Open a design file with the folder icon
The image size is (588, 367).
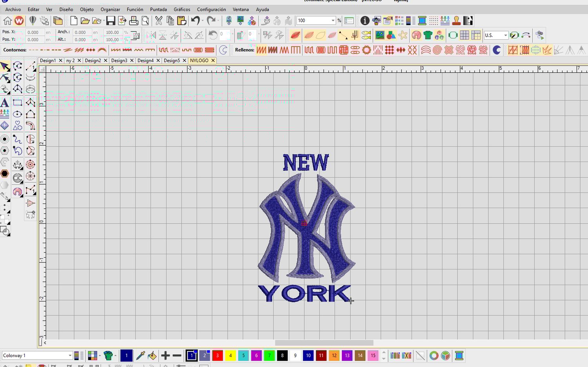pos(85,21)
